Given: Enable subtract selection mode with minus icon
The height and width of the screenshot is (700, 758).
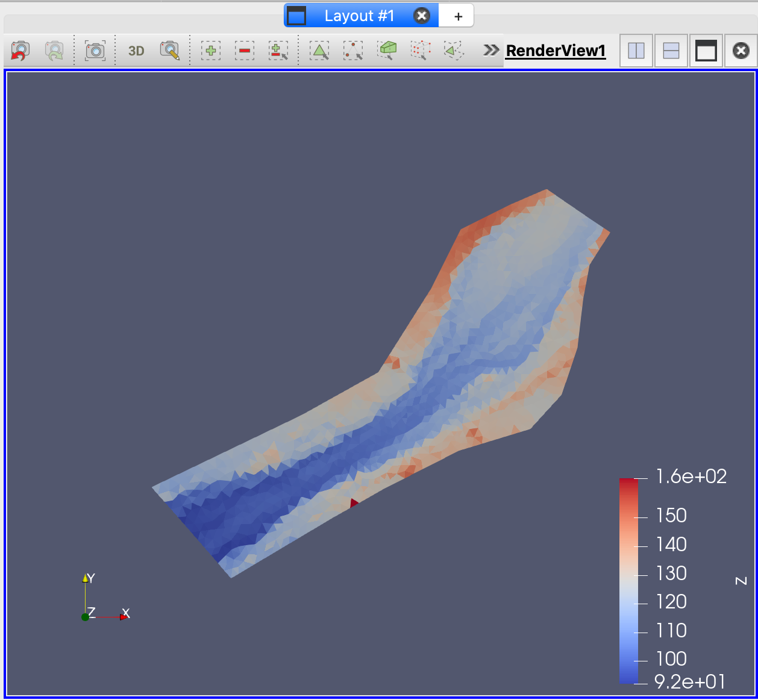Looking at the screenshot, I should pyautogui.click(x=245, y=51).
